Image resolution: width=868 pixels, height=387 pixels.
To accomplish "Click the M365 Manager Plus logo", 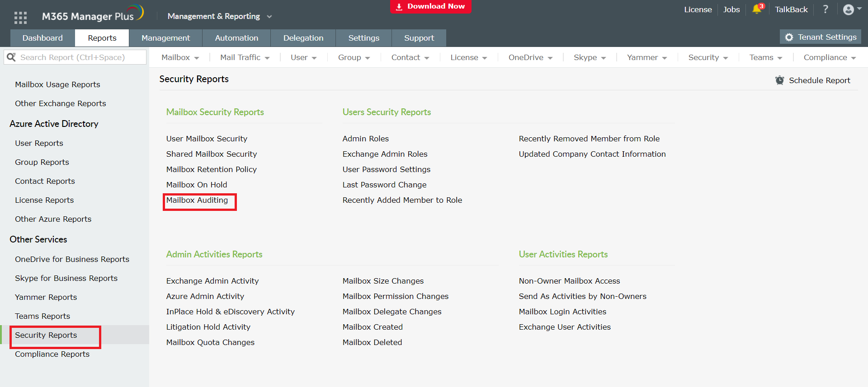I will click(93, 14).
